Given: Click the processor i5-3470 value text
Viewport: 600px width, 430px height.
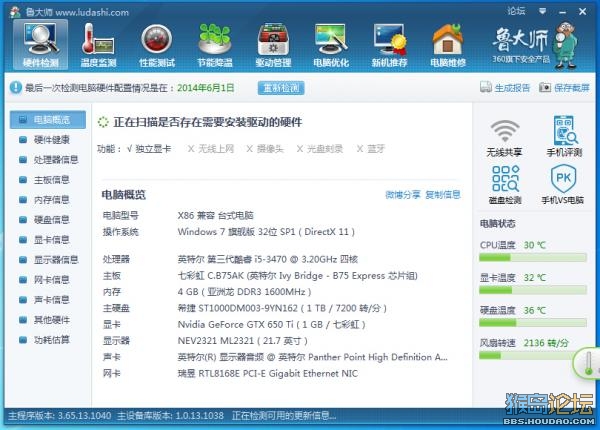Looking at the screenshot, I should [x=267, y=259].
